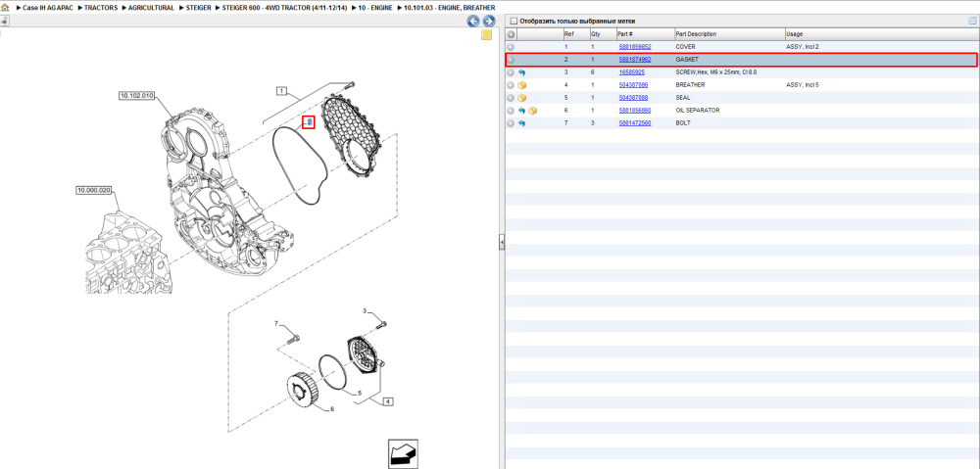The height and width of the screenshot is (469, 980).
Task: Click package box icon in SEAL row
Action: click(x=522, y=98)
